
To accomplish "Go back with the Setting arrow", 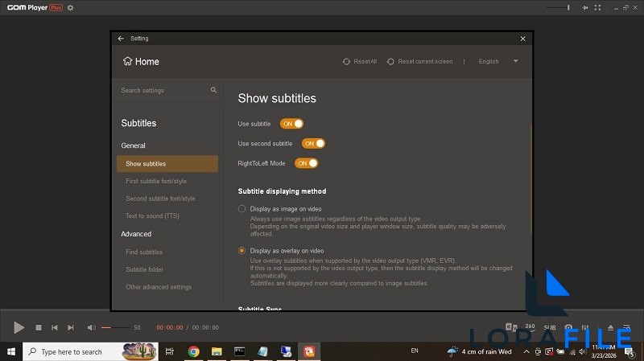I will pyautogui.click(x=121, y=38).
